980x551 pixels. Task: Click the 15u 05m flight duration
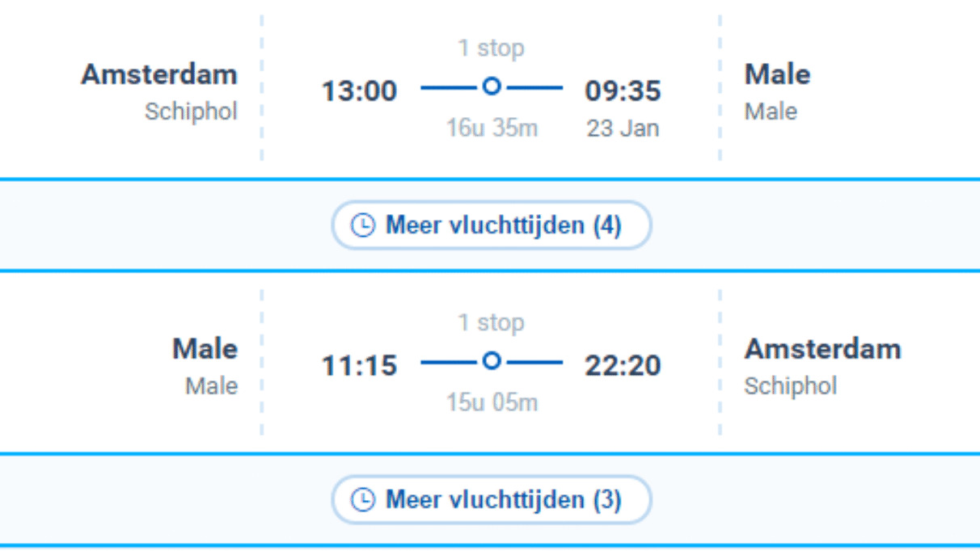pyautogui.click(x=492, y=402)
